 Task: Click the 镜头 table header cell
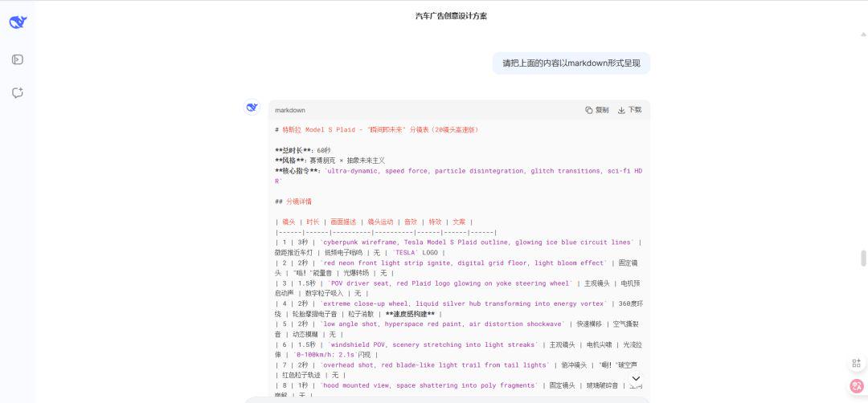(289, 222)
